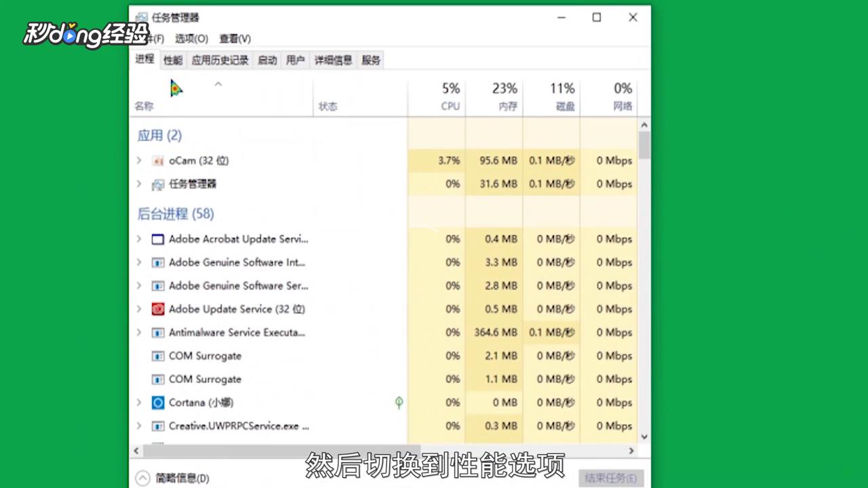Expand Antimalware Service Executable row
Screen dimensions: 868x488
139,332
